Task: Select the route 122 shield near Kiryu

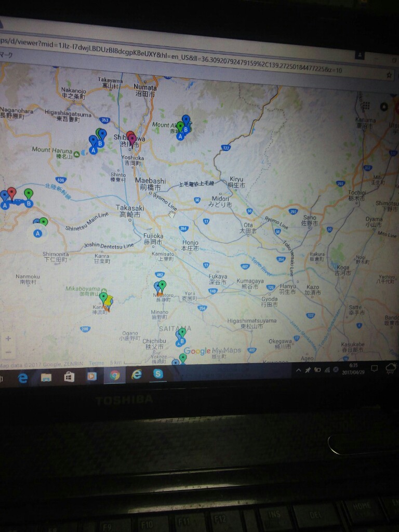Action: (226, 148)
